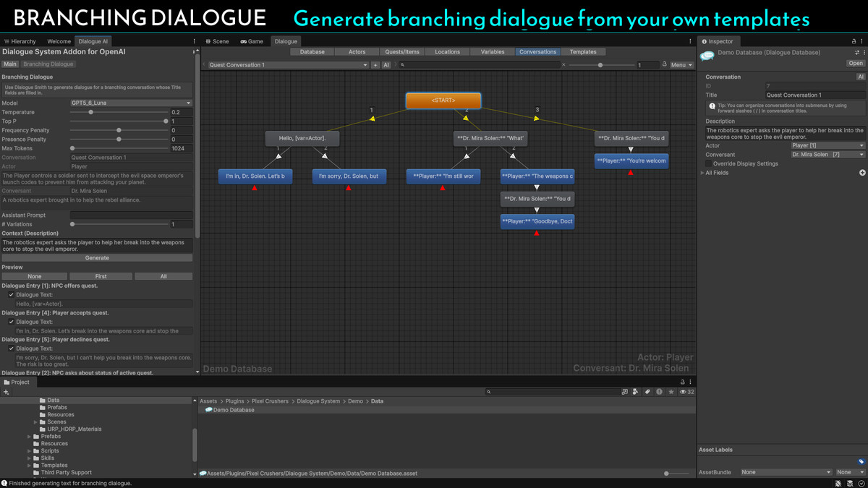Clear the node search with the X icon
This screenshot has height=488, width=868.
563,65
